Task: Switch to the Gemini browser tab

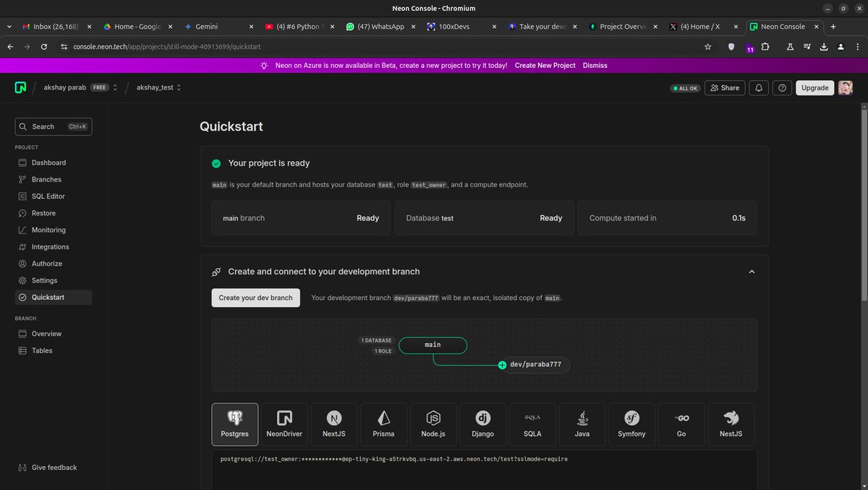Action: pos(218,27)
